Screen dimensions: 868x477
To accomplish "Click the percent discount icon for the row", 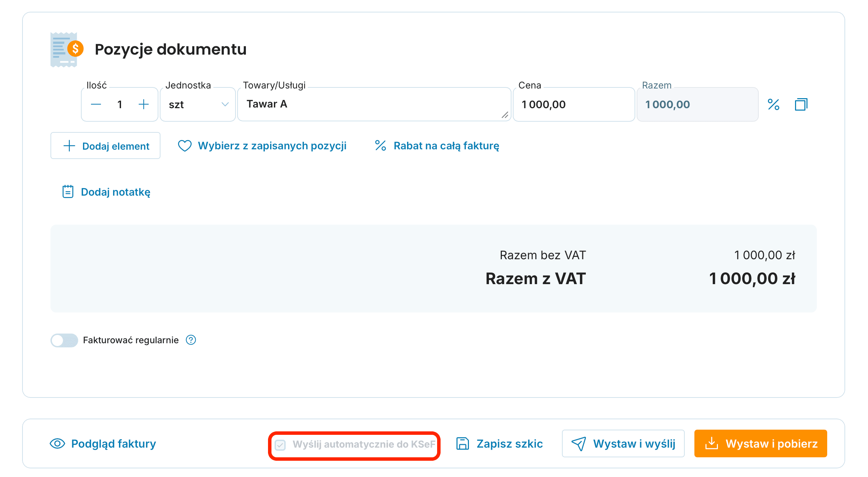I will pyautogui.click(x=773, y=104).
